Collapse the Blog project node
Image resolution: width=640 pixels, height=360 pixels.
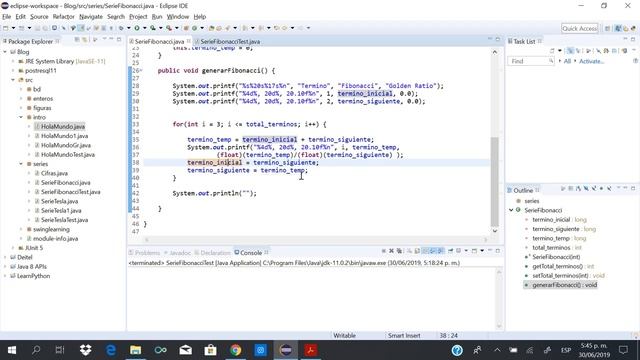click(5, 52)
